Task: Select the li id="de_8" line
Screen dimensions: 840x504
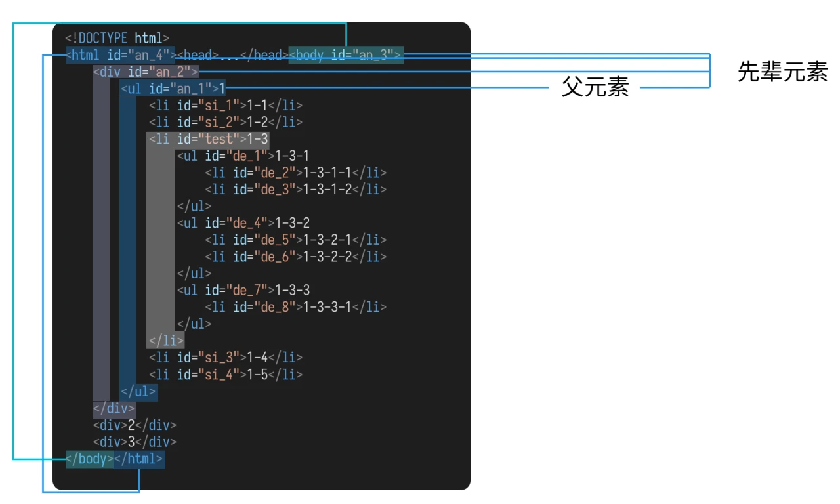Action: [x=295, y=306]
